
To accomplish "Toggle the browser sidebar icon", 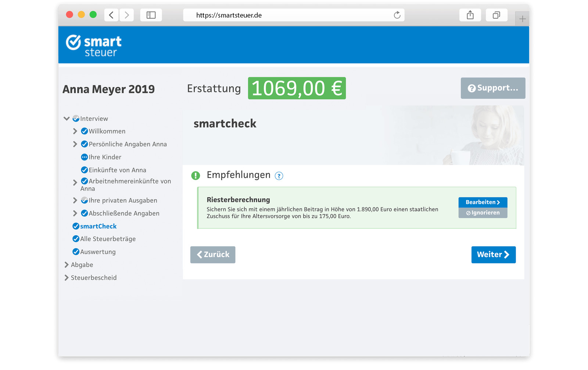I will (x=151, y=15).
